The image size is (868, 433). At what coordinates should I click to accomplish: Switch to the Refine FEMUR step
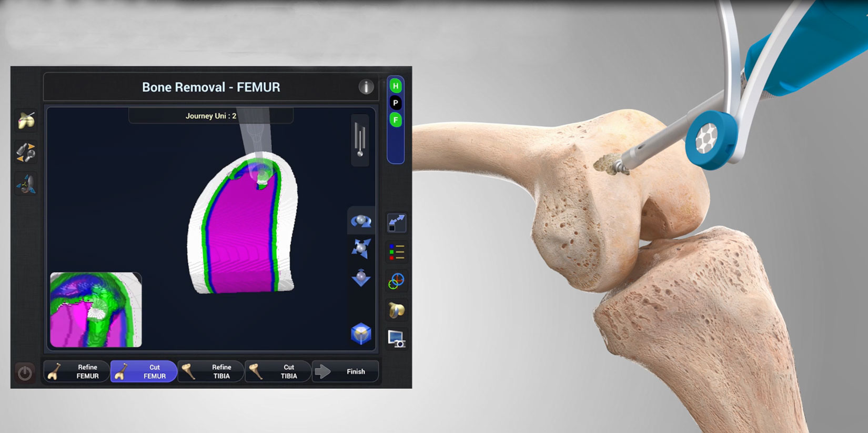click(x=77, y=371)
